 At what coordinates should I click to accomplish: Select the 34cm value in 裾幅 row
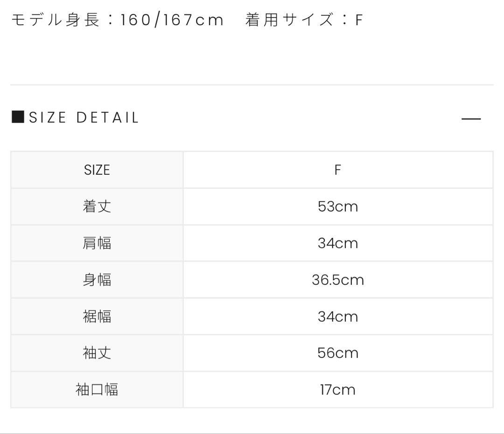tap(337, 317)
